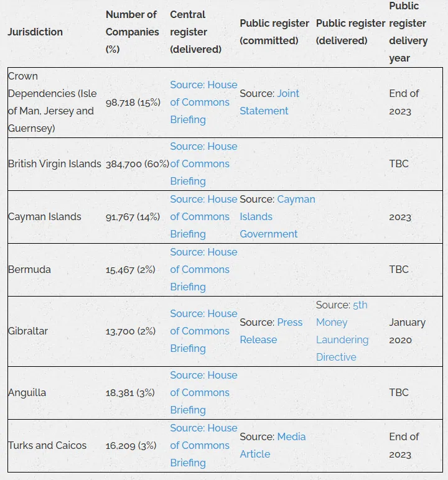Image resolution: width=448 pixels, height=480 pixels.
Task: Open British Virgin Islands House of Commons Briefing
Action: tap(203, 164)
